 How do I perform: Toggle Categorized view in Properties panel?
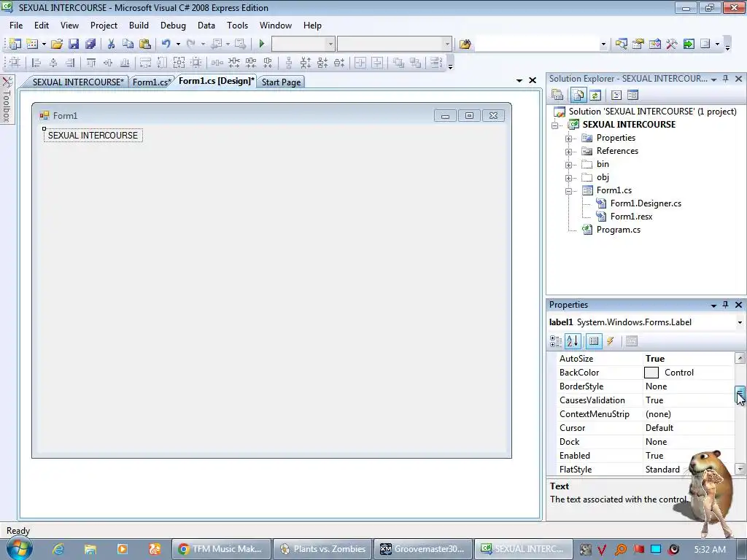[555, 341]
